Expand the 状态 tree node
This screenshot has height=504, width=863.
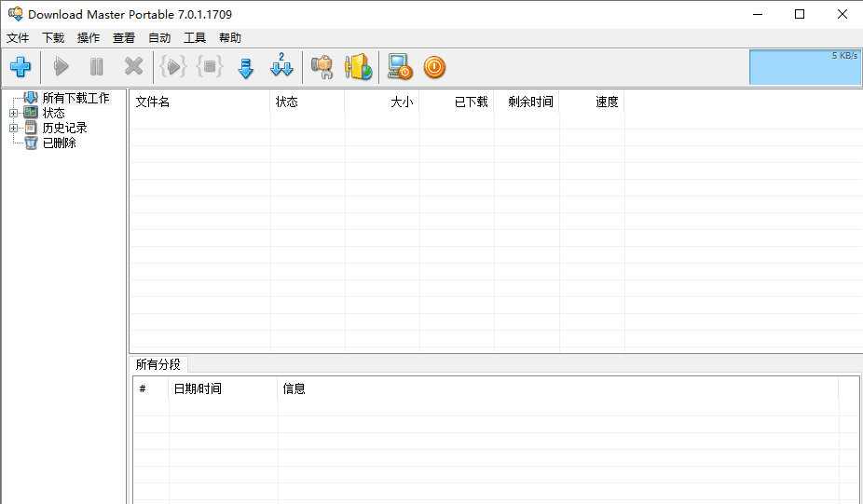coord(13,113)
